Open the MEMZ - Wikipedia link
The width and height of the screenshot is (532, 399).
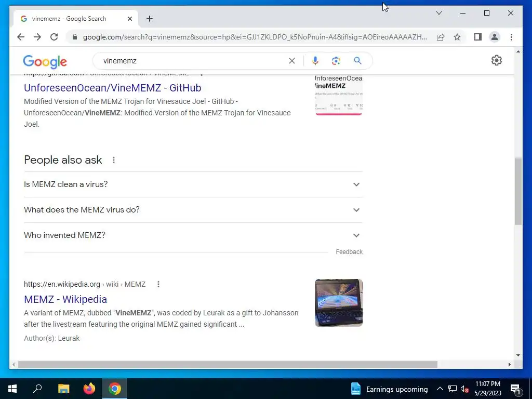tap(65, 299)
